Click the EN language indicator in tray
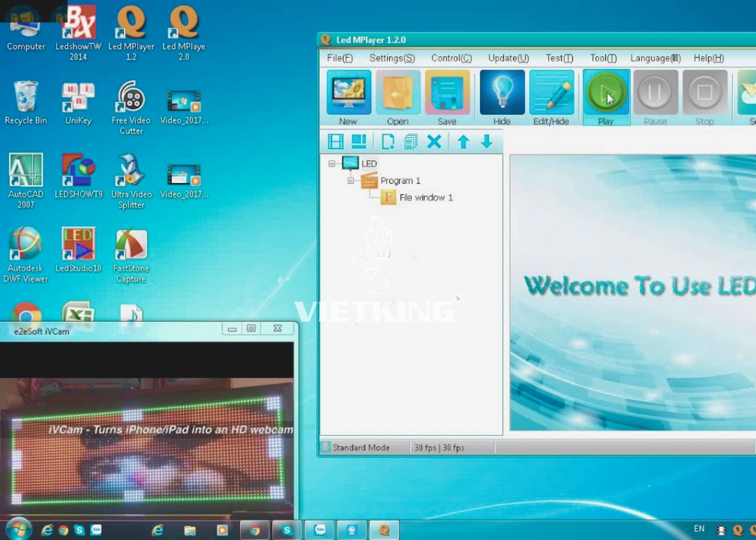This screenshot has height=540, width=756. (699, 529)
